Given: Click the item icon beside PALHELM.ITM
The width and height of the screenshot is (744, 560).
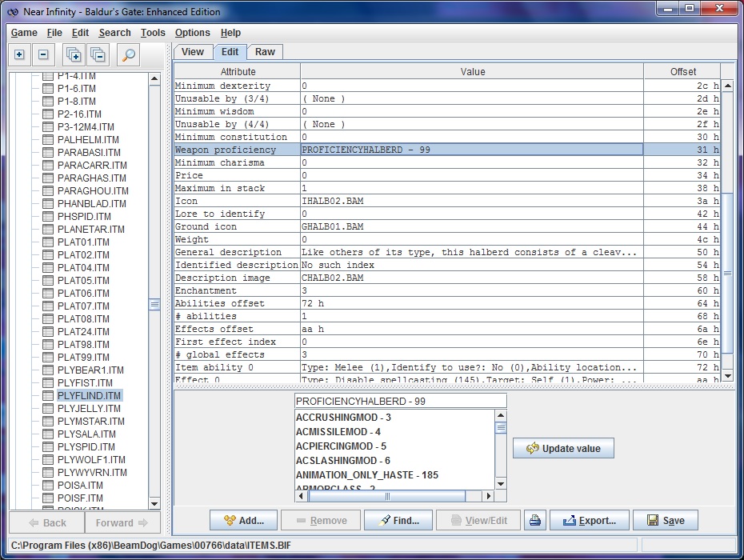Looking at the screenshot, I should point(47,139).
